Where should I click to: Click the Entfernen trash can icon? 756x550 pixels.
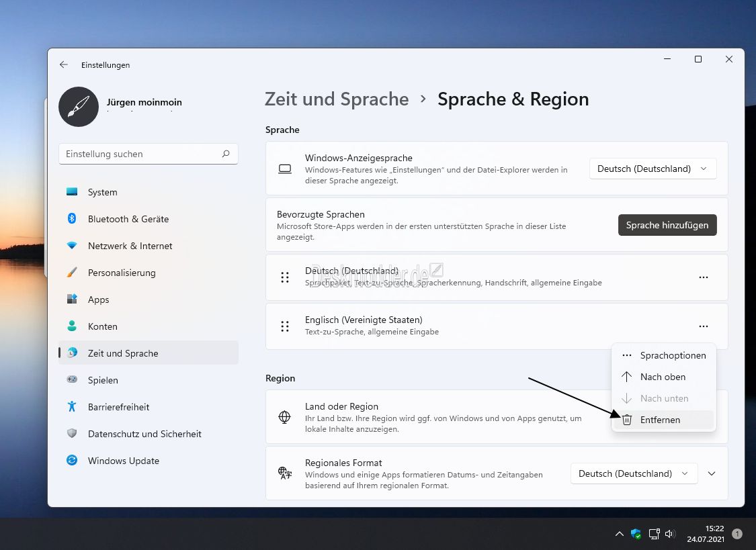tap(627, 420)
